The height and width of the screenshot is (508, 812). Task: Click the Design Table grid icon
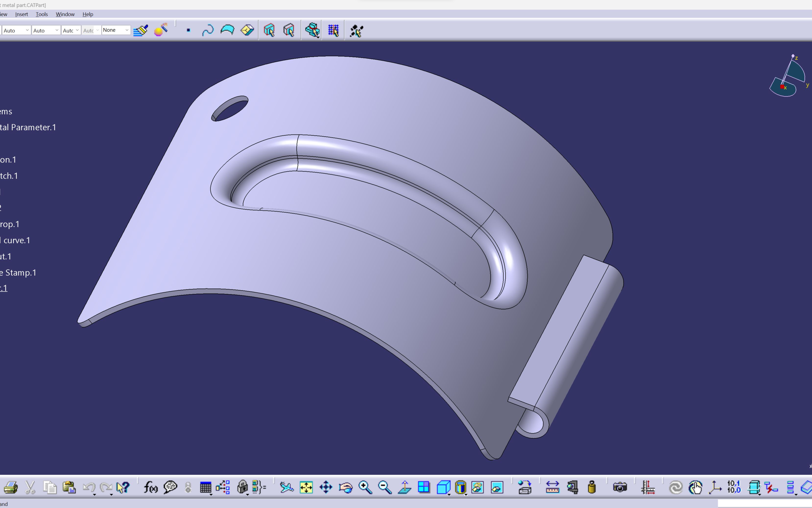[x=205, y=487]
